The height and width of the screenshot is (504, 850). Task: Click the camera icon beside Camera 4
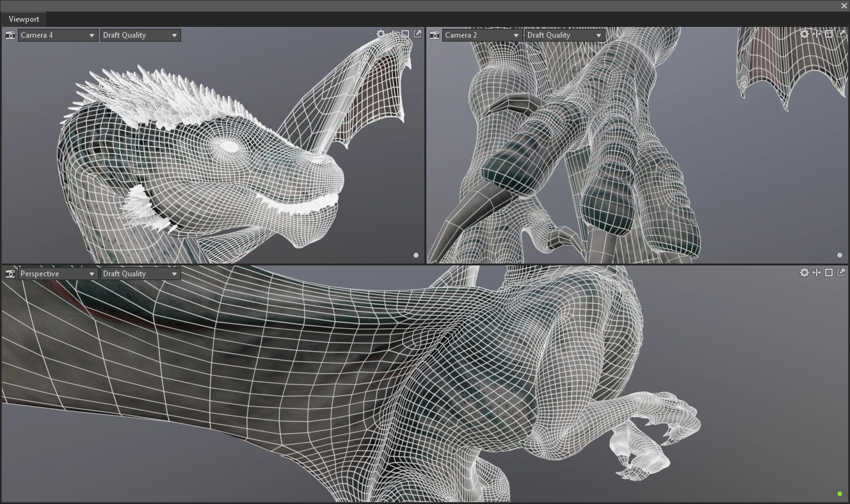click(10, 35)
